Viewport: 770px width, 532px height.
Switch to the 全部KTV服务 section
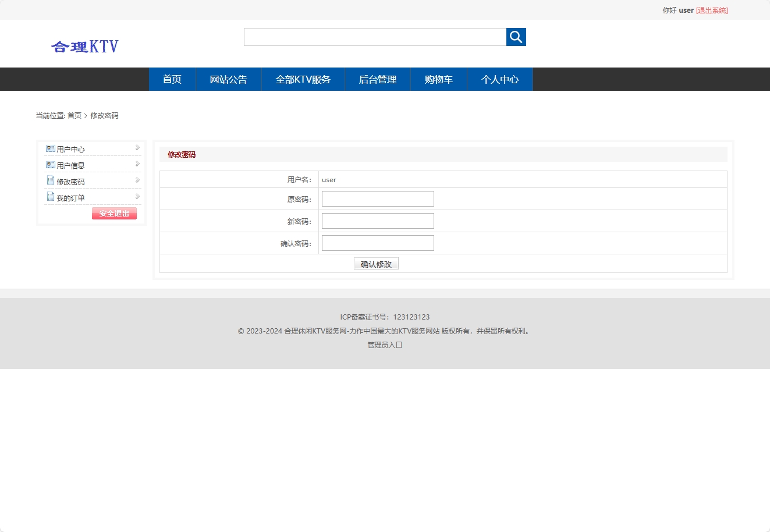coord(303,79)
